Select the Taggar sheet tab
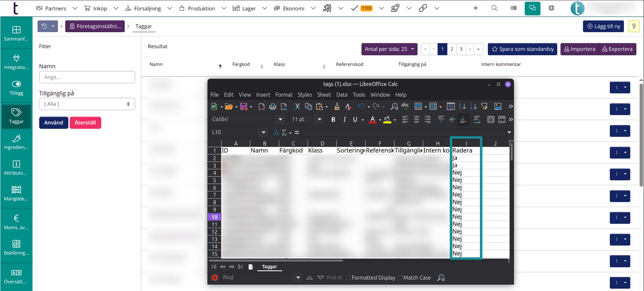Viewport: 644px width, 291px height. [x=269, y=266]
